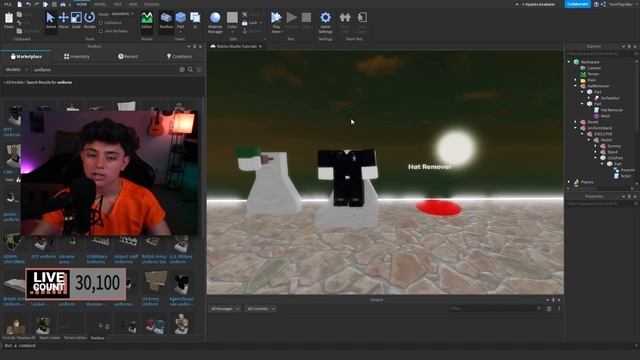
Task: Expand the Players service arrow
Action: point(569,182)
